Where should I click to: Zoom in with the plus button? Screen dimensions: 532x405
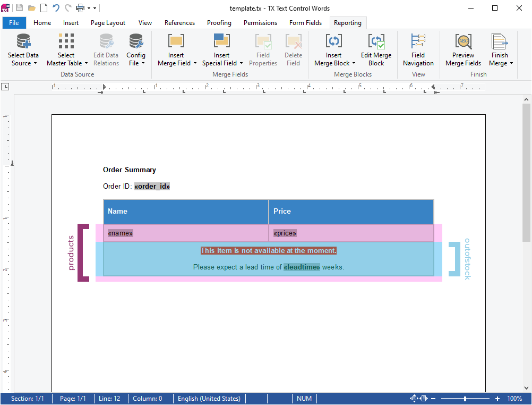[497, 399]
